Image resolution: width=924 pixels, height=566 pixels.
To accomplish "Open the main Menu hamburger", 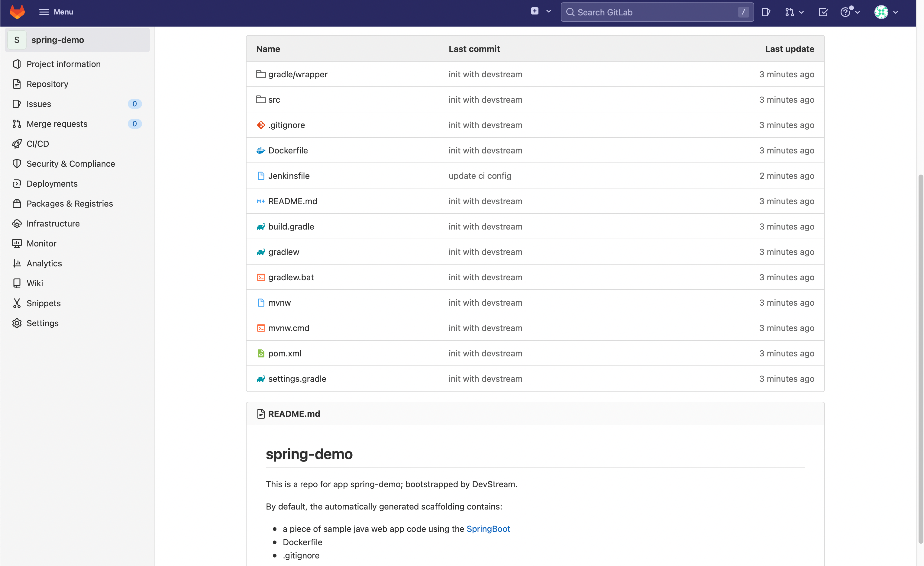I will pos(56,12).
